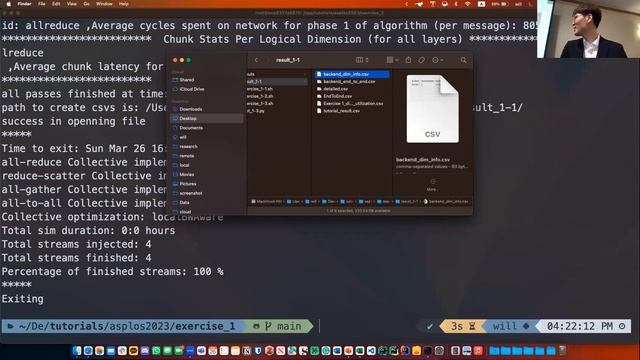The width and height of the screenshot is (640, 360).
Task: Open Music app from the Dock
Action: tap(478, 351)
